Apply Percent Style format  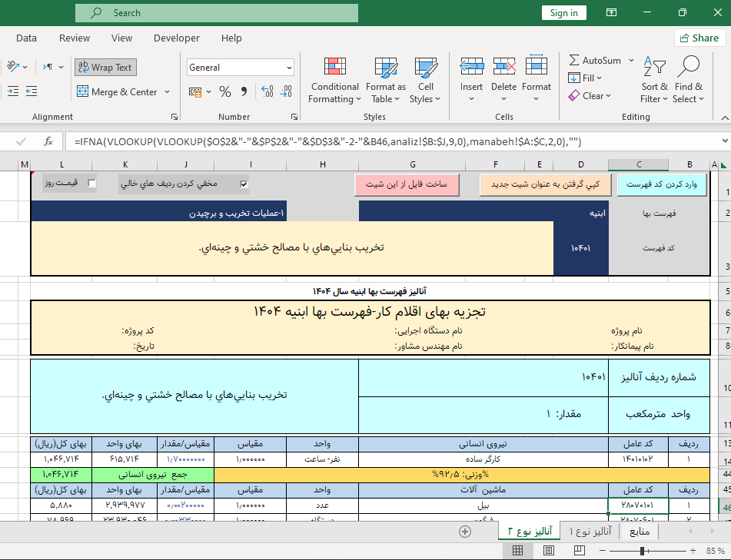pos(225,91)
